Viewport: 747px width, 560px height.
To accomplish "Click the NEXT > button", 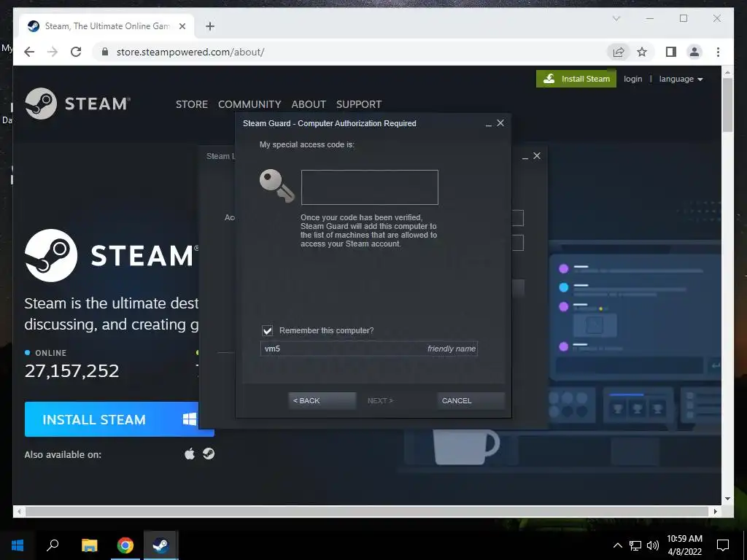I will pos(380,400).
